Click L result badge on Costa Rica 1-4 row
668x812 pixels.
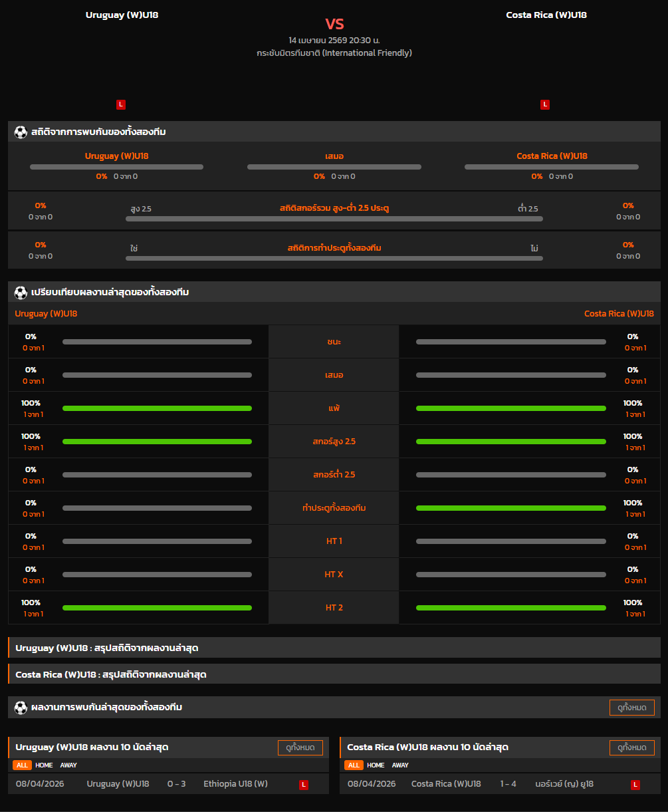click(635, 785)
